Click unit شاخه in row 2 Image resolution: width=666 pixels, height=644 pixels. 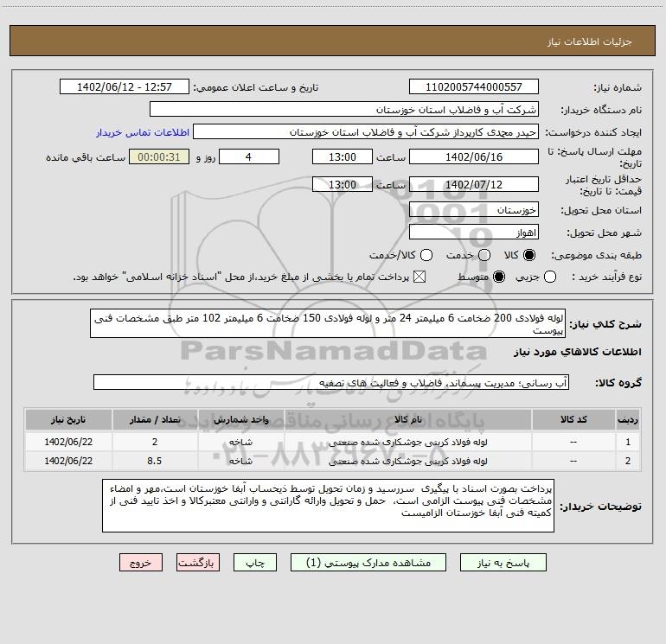(x=240, y=461)
